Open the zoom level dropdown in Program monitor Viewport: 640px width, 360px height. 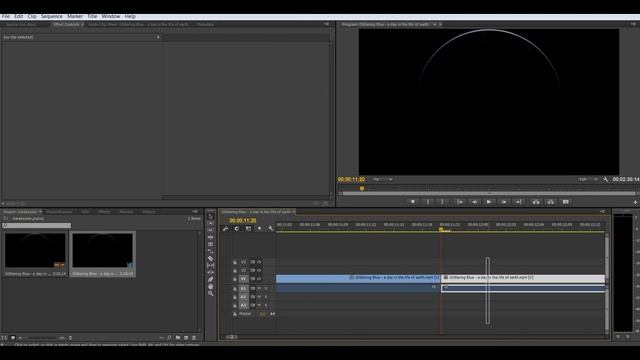pos(382,179)
